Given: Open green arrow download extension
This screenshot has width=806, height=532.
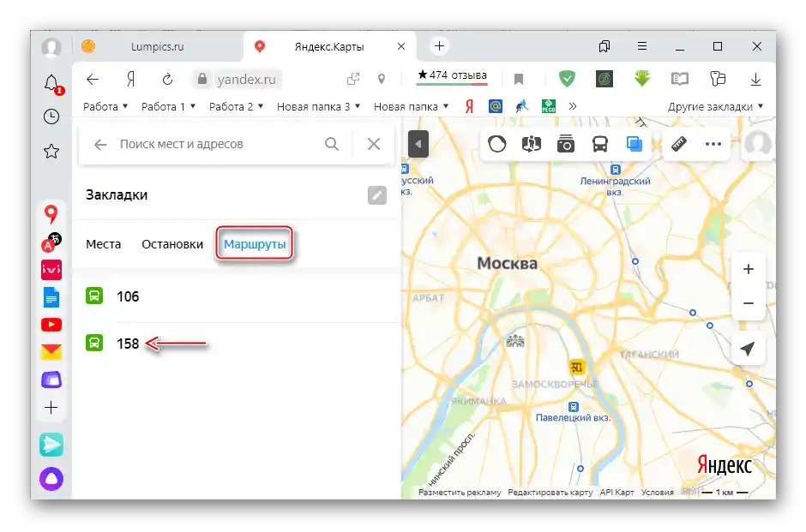Looking at the screenshot, I should click(642, 79).
